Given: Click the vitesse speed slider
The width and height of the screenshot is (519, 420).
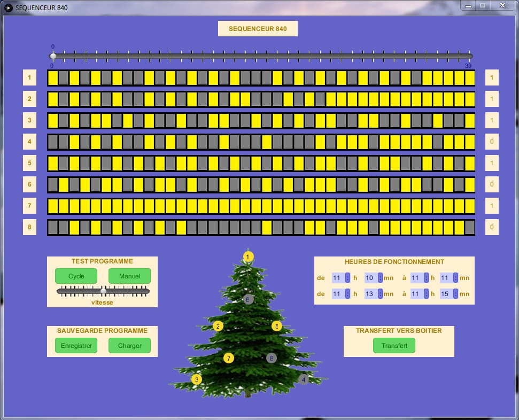Looking at the screenshot, I should [103, 291].
